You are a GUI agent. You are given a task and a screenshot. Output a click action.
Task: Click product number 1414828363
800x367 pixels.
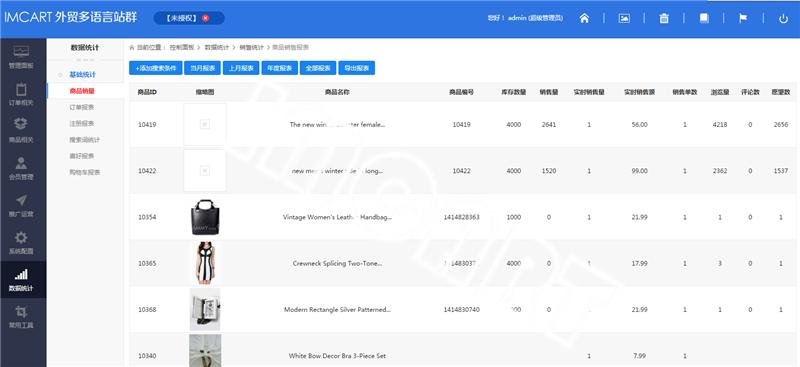(461, 217)
